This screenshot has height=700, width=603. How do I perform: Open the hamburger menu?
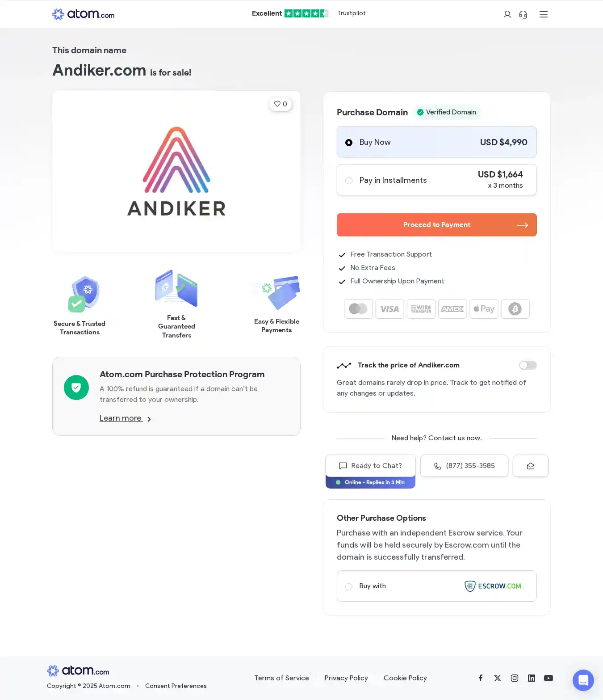click(x=543, y=14)
